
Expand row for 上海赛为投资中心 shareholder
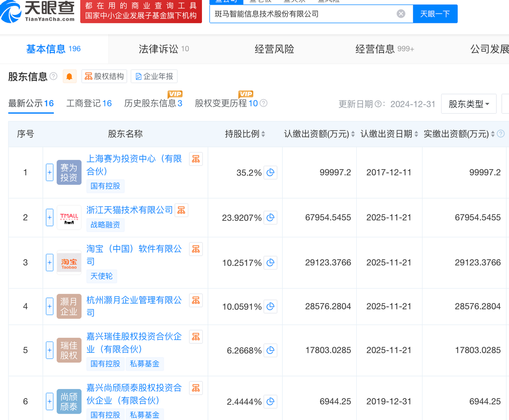coord(50,172)
